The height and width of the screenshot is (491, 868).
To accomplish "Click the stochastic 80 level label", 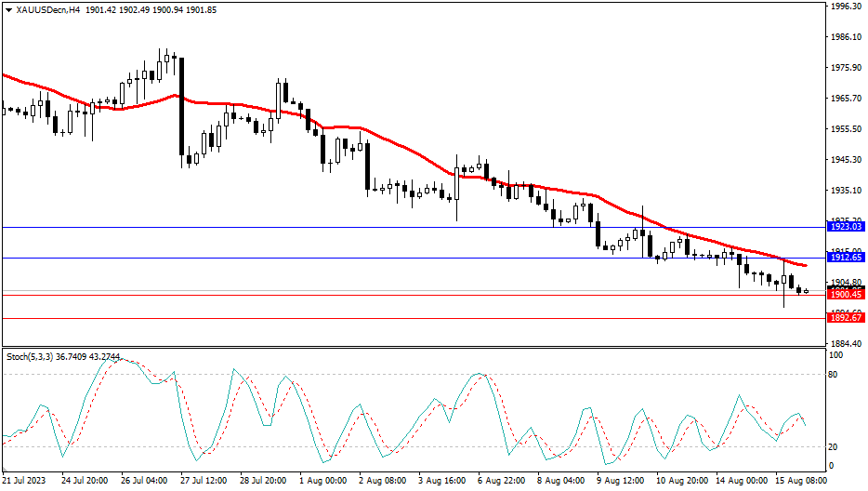I will 835,375.
